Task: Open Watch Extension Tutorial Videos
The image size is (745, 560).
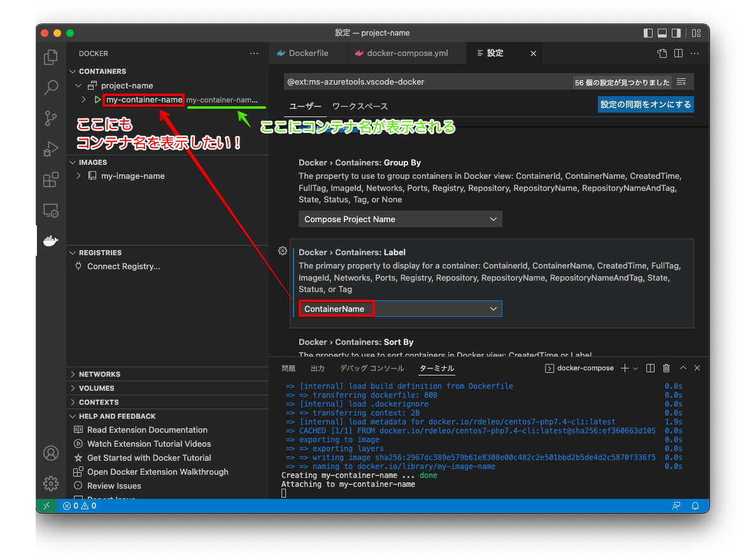Action: tap(149, 444)
